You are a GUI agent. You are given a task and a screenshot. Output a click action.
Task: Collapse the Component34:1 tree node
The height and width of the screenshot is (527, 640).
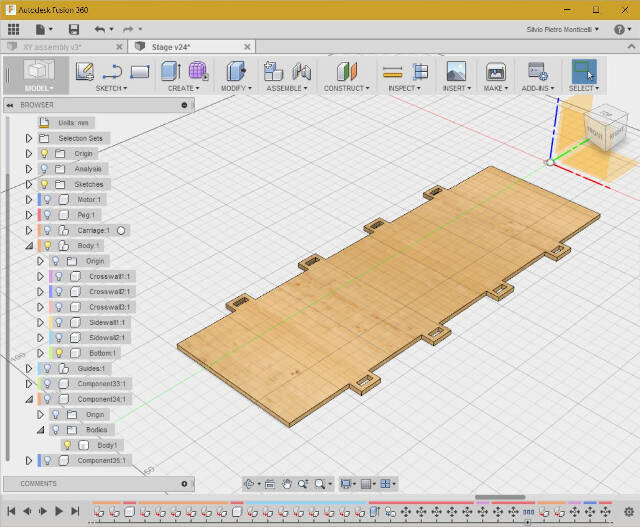click(29, 399)
